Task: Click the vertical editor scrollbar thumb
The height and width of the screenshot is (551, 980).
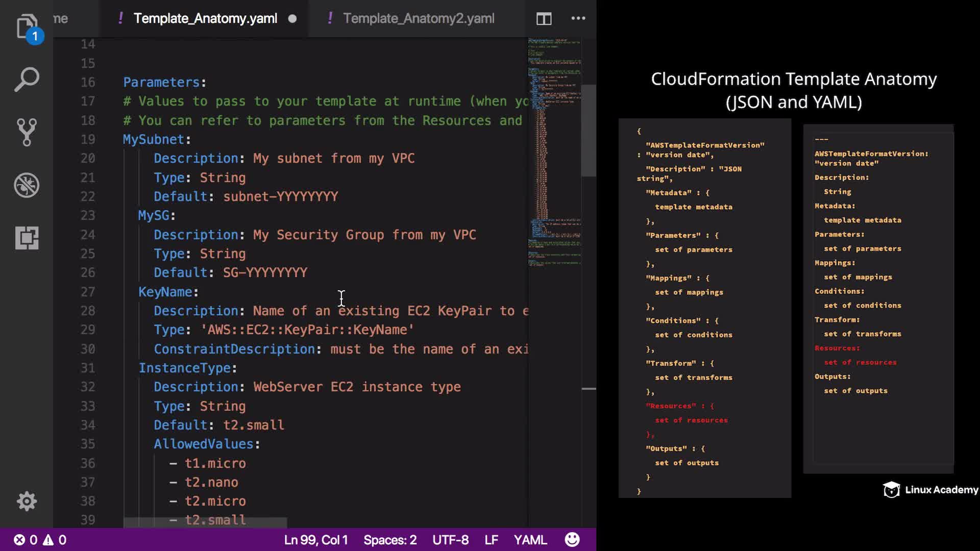Action: (589, 131)
